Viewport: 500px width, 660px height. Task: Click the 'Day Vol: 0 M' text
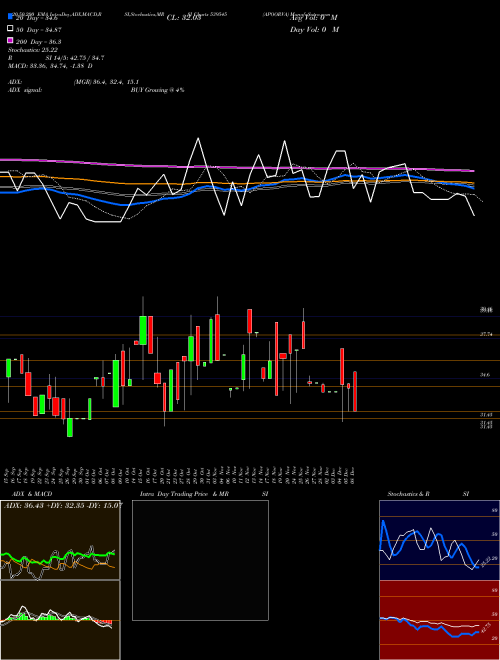click(x=314, y=29)
